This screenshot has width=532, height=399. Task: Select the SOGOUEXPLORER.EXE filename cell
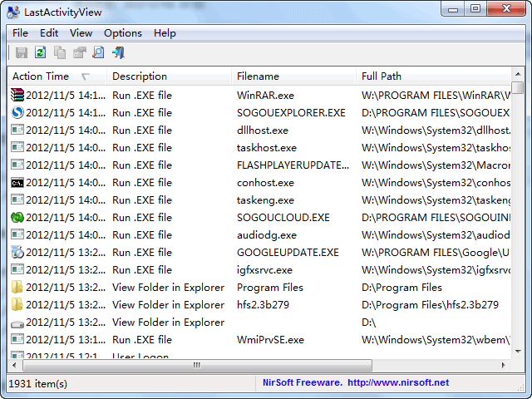(291, 113)
